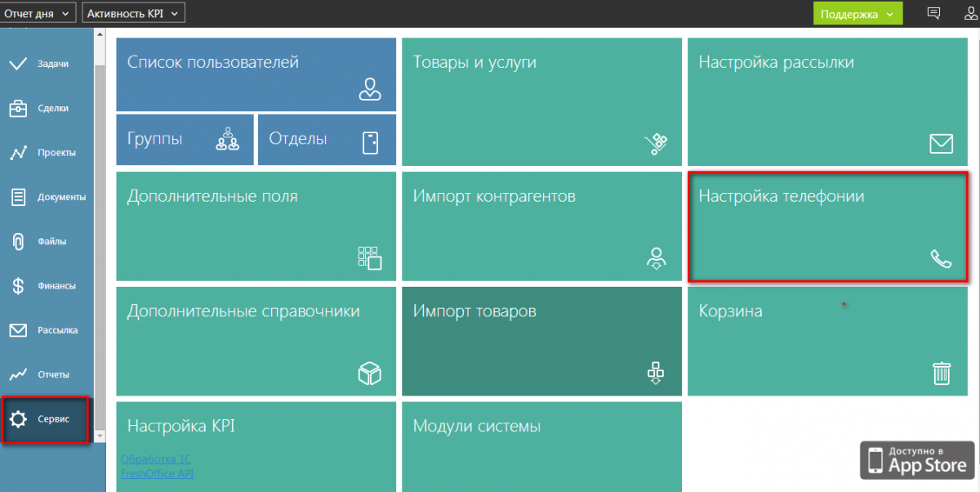Expand the green Поддержка dropdown

[857, 14]
